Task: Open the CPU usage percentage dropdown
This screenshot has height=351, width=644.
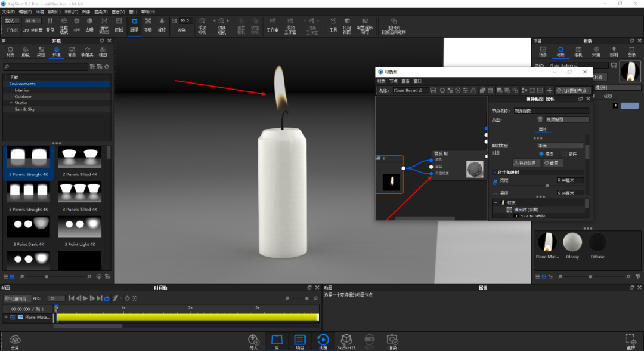Action: click(x=32, y=20)
